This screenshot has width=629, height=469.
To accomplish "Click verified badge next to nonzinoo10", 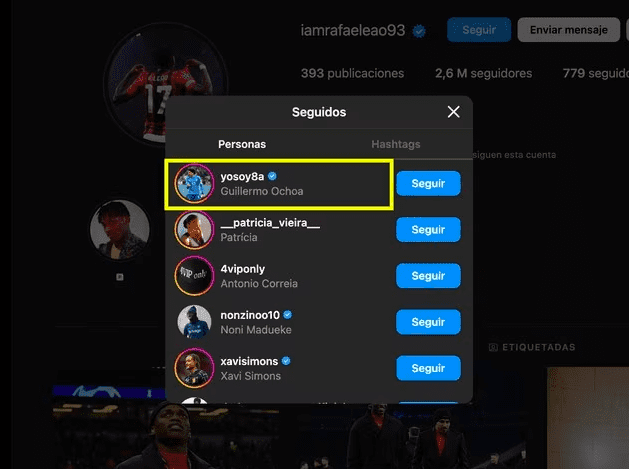I will tap(288, 315).
